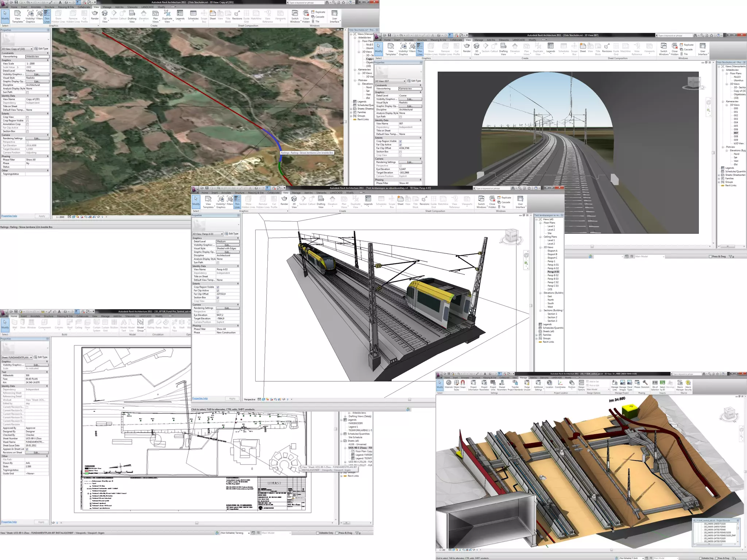Viewport: 747px width, 560px height.
Task: Open type selector 3D View: 007
Action: [x=390, y=81]
